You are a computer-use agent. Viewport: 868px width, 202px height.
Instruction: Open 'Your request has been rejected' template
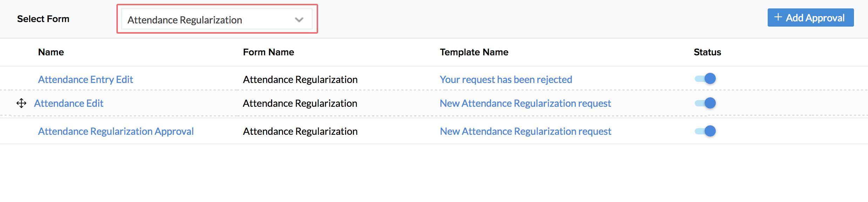click(506, 79)
